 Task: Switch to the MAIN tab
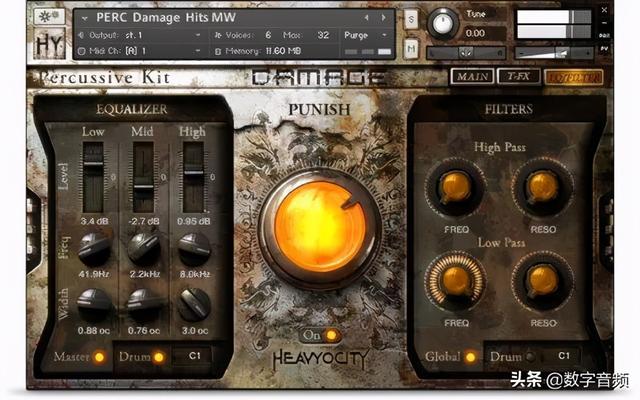(x=472, y=76)
